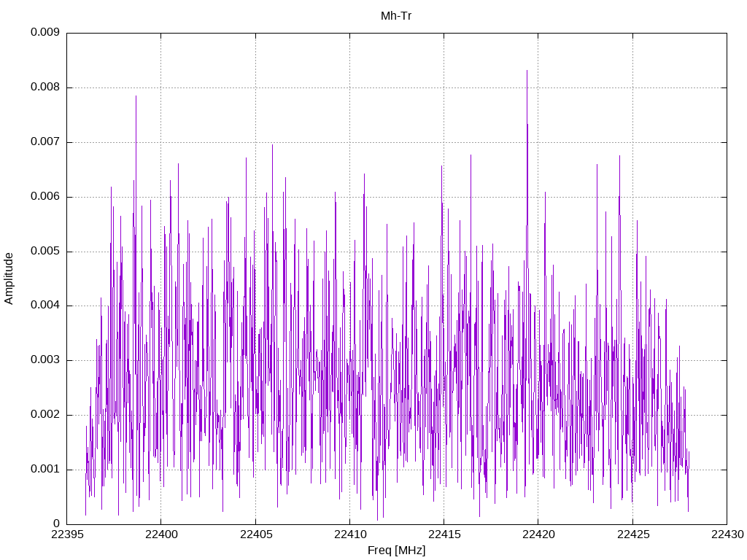Click y-axis value 0.005
Screen dimensions: 747x560
click(x=45, y=251)
